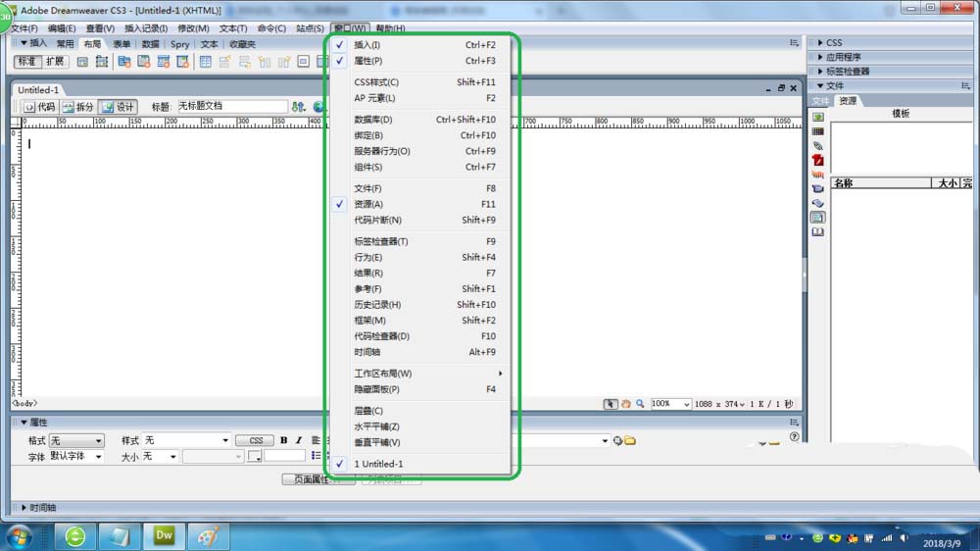
Task: Choose CSS样式(C) from the window menu
Action: pyautogui.click(x=420, y=82)
